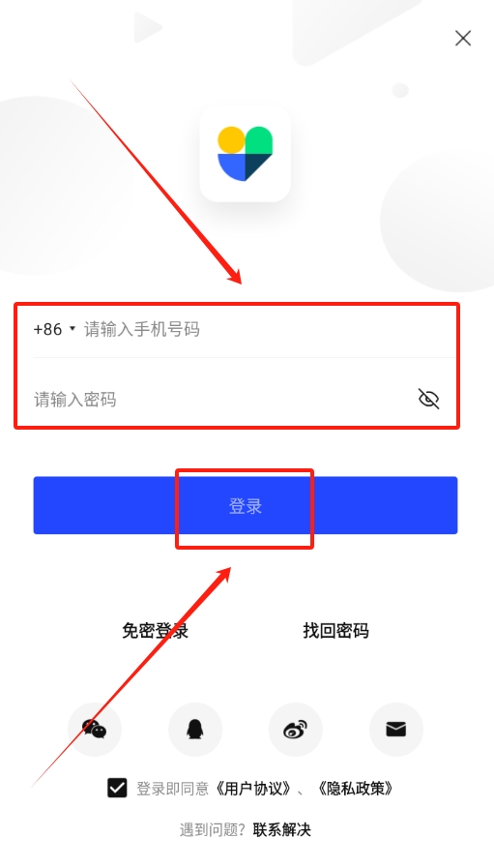The image size is (494, 868).
Task: Toggle password visibility eye icon
Action: click(x=428, y=399)
